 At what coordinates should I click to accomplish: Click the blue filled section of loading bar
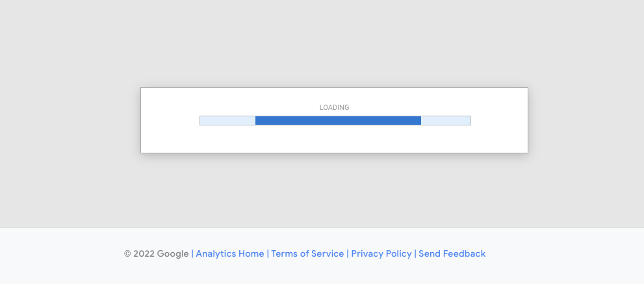338,120
